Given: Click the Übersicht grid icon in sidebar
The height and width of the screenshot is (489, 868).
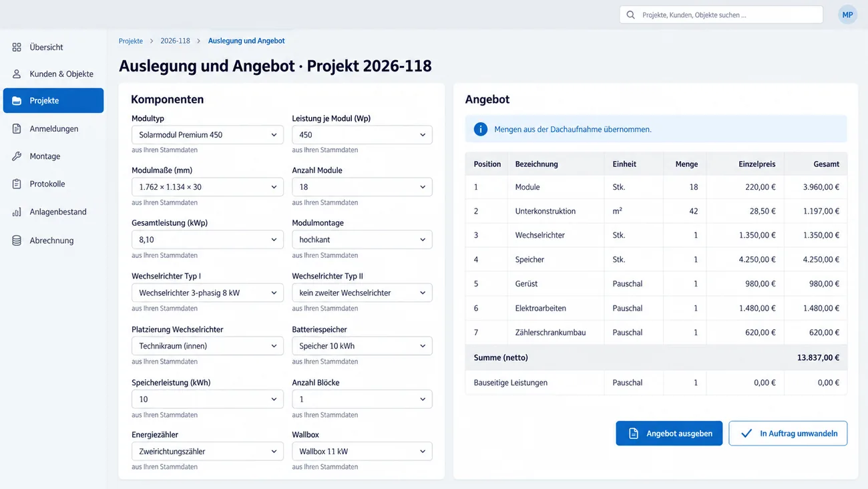Looking at the screenshot, I should coord(17,47).
